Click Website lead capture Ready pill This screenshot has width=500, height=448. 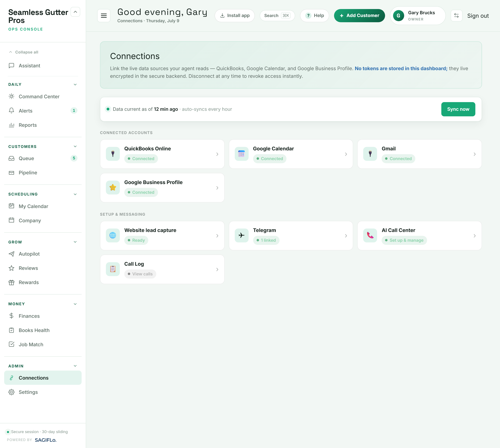coord(136,240)
